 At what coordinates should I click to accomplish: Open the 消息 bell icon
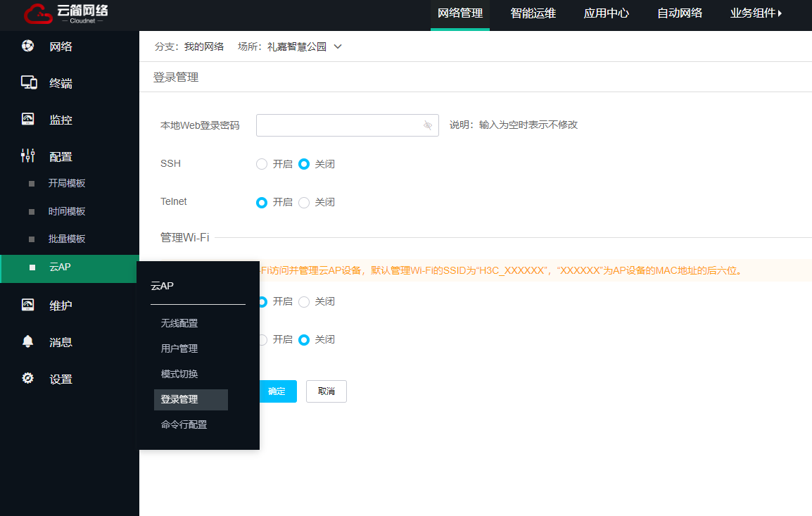point(28,341)
